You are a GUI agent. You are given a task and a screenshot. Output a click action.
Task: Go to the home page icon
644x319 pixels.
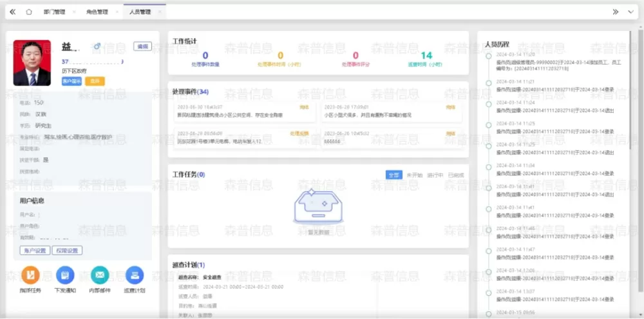coord(29,12)
